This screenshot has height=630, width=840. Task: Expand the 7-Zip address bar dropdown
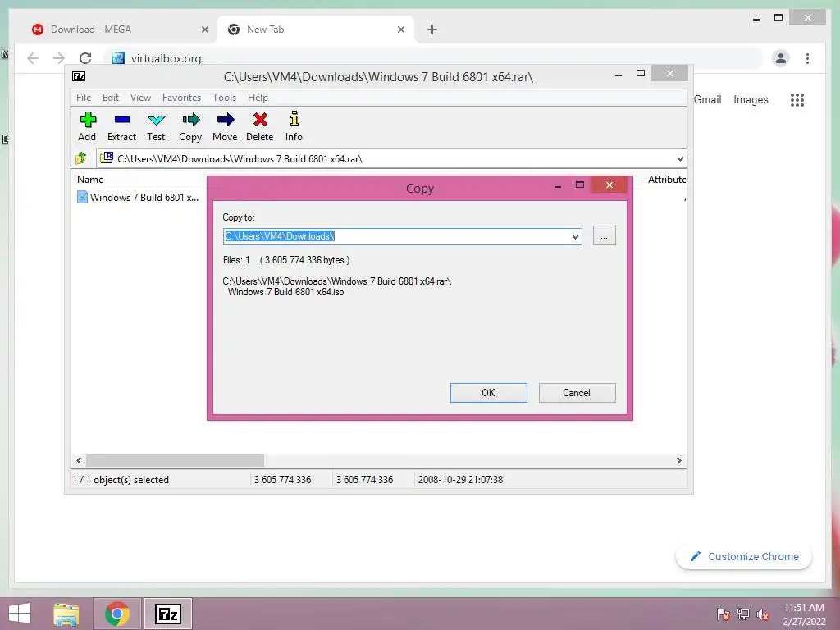680,158
